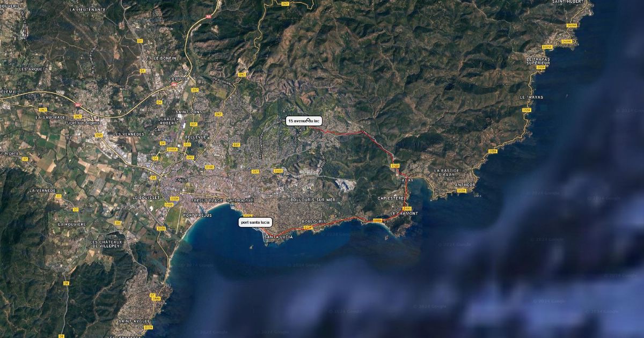
Task: Click the 'LES VERNÈDES' place label
Action: 129,134
